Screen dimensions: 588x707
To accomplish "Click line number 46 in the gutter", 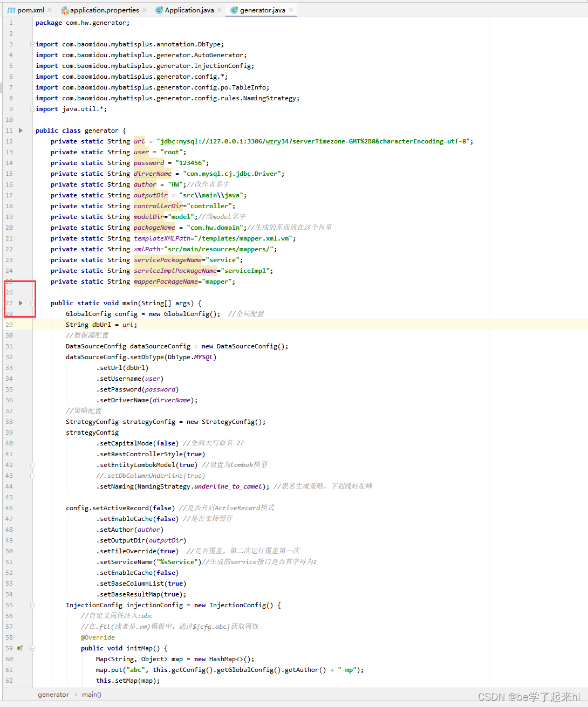I will tap(9, 508).
